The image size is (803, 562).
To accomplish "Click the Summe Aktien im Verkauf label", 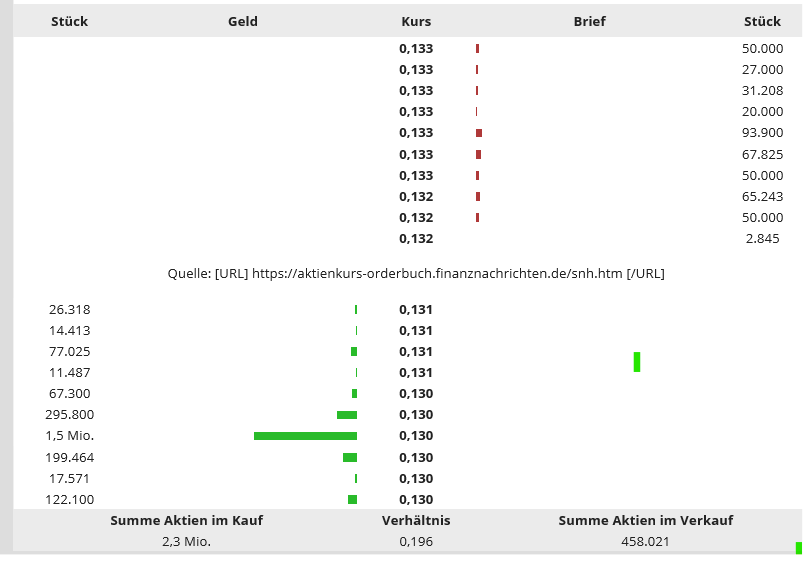I will coord(645,520).
